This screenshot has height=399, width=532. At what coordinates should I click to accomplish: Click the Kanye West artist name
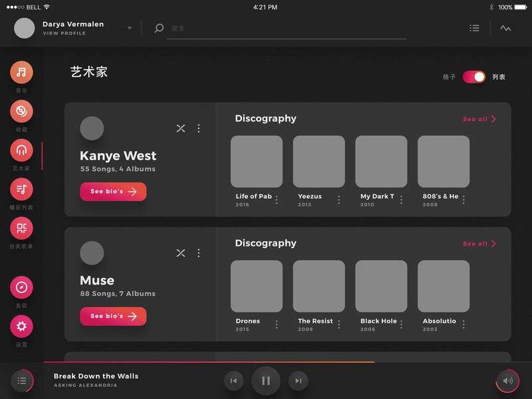(x=118, y=156)
